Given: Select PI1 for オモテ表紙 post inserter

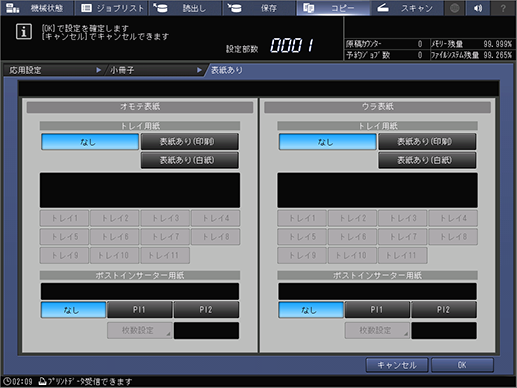Looking at the screenshot, I should tap(140, 310).
